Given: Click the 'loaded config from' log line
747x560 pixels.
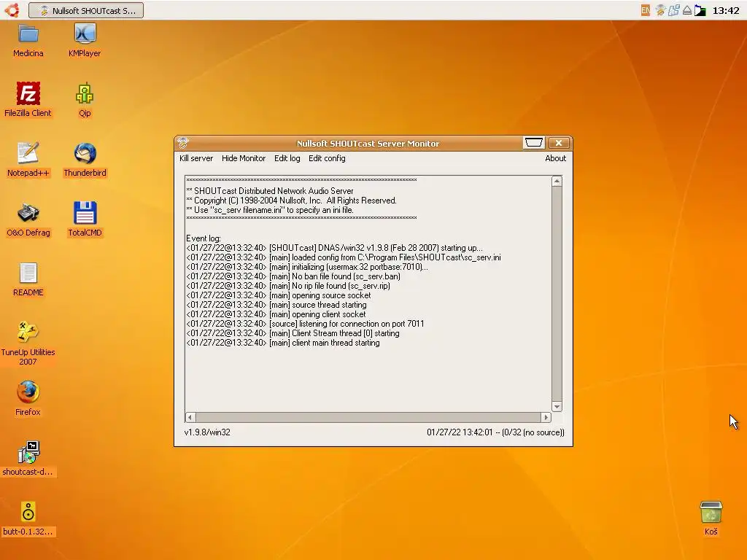Looking at the screenshot, I should coord(344,257).
